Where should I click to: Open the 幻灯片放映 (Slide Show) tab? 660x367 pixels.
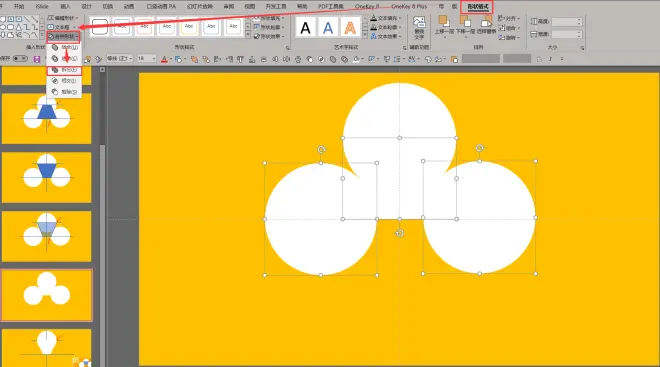200,6
